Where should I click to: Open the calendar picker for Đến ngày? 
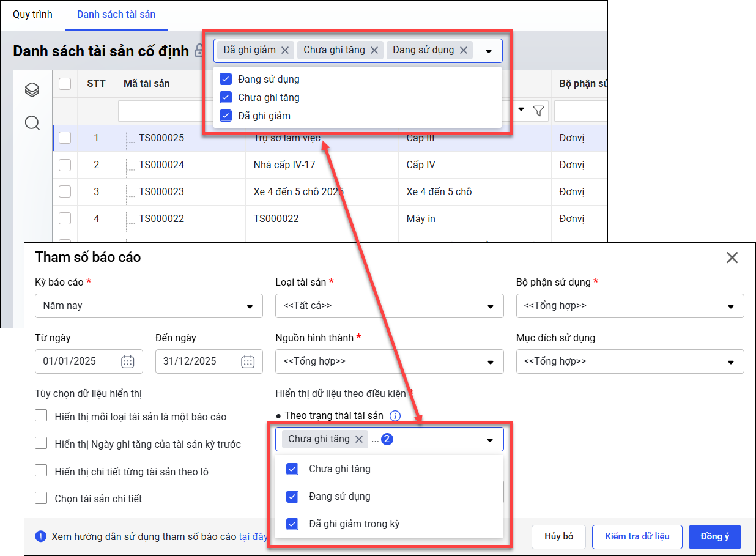[x=247, y=361]
